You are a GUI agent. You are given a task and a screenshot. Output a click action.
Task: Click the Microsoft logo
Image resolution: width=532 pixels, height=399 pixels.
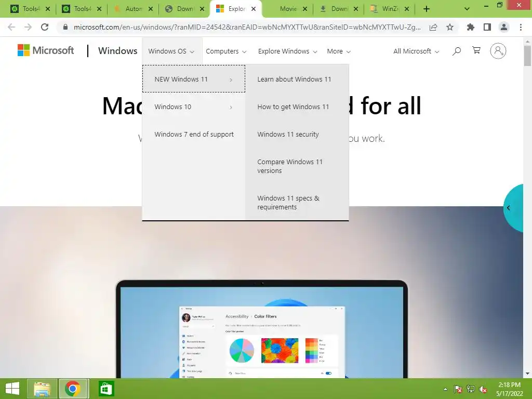46,50
